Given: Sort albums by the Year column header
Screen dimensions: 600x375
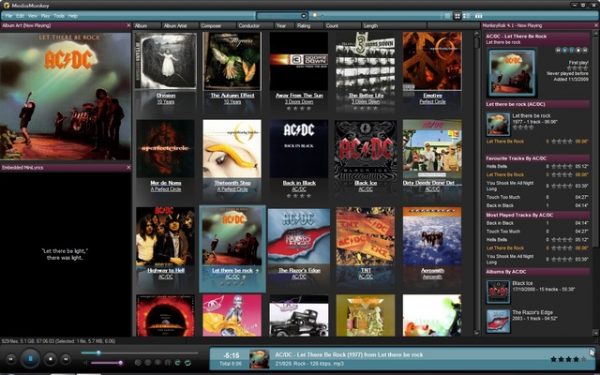Looking at the screenshot, I should click(x=281, y=26).
